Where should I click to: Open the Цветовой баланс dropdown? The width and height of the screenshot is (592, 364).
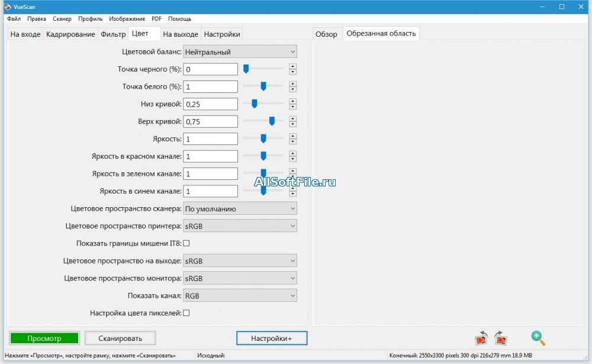tap(240, 51)
